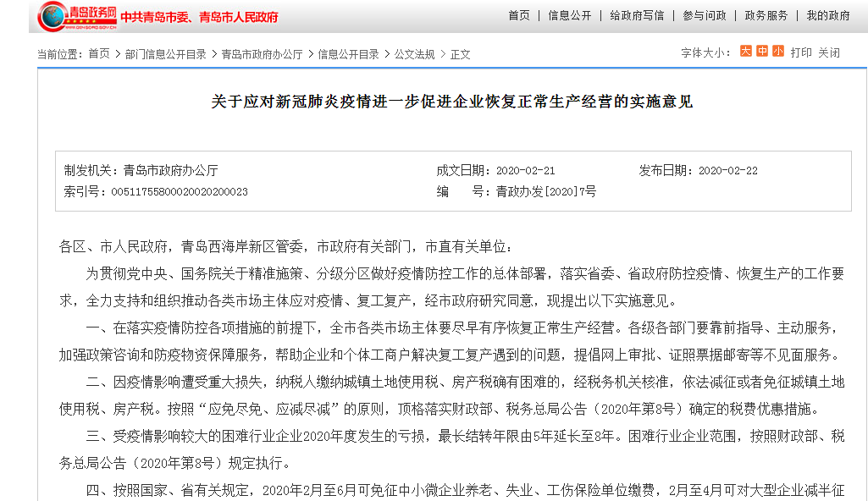Go to 给政府写信 page
868x501 pixels.
(x=637, y=15)
